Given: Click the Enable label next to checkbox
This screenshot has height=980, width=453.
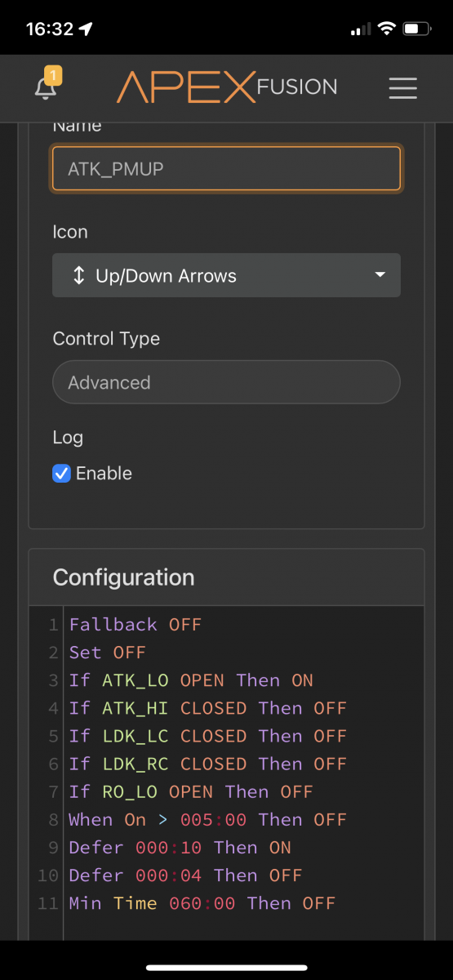Looking at the screenshot, I should 104,473.
